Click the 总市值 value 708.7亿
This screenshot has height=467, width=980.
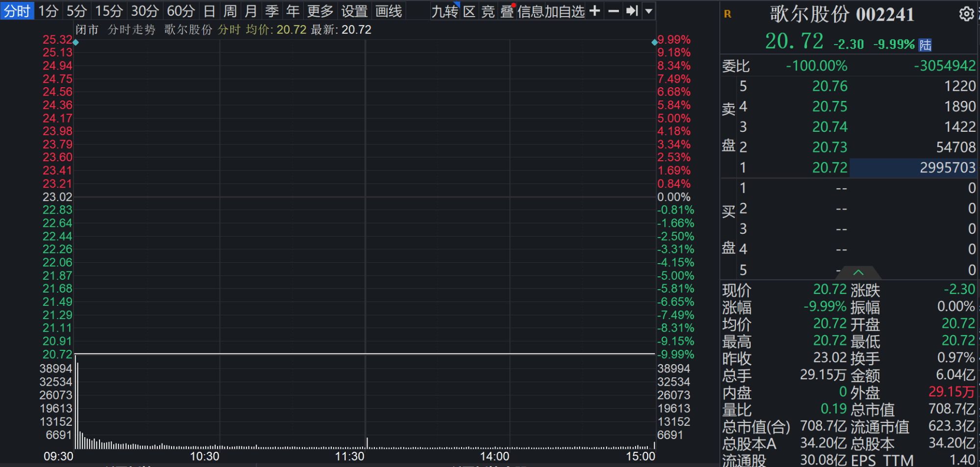(952, 409)
